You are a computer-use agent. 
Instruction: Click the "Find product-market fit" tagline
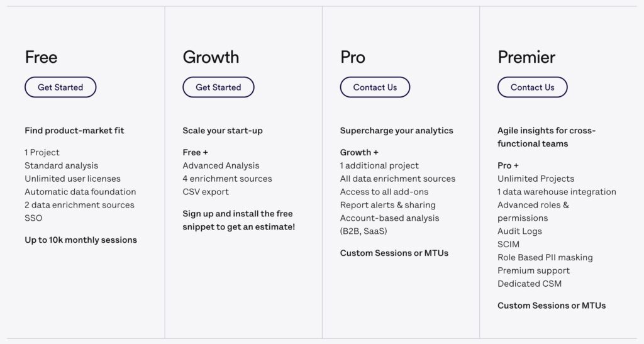coord(74,131)
